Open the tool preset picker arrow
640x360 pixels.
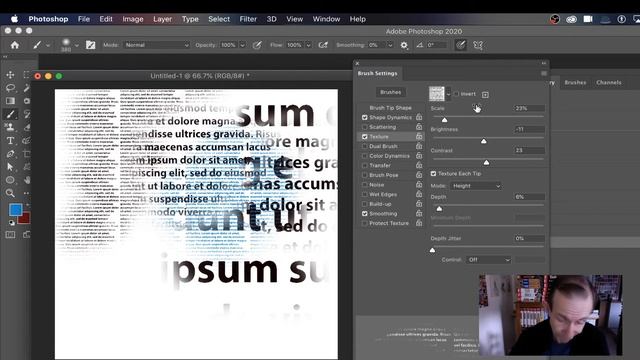pos(48,45)
